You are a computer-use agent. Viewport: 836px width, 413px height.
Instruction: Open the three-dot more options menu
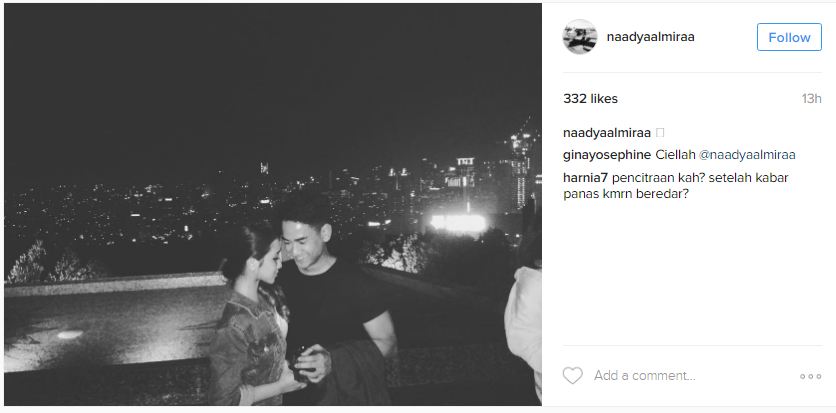point(810,376)
